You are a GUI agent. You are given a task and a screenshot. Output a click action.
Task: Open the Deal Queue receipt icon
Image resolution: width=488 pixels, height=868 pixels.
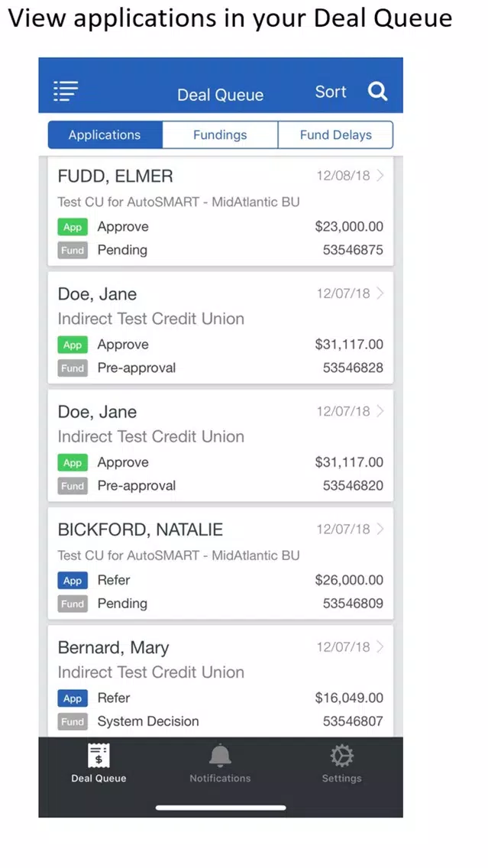click(99, 756)
